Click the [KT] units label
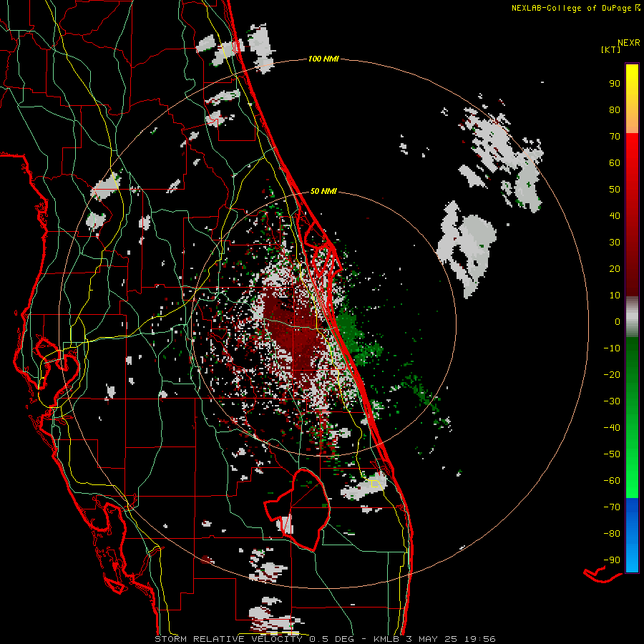Viewport: 644px width, 644px height. 611,49
